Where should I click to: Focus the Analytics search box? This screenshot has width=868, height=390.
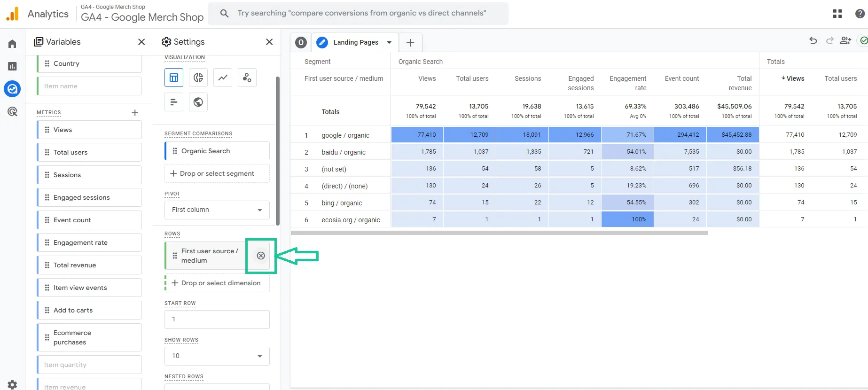pyautogui.click(x=358, y=13)
